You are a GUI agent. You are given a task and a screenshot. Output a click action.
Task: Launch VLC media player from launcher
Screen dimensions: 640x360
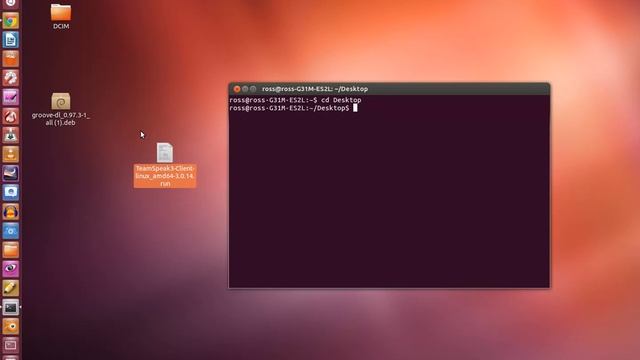(11, 155)
